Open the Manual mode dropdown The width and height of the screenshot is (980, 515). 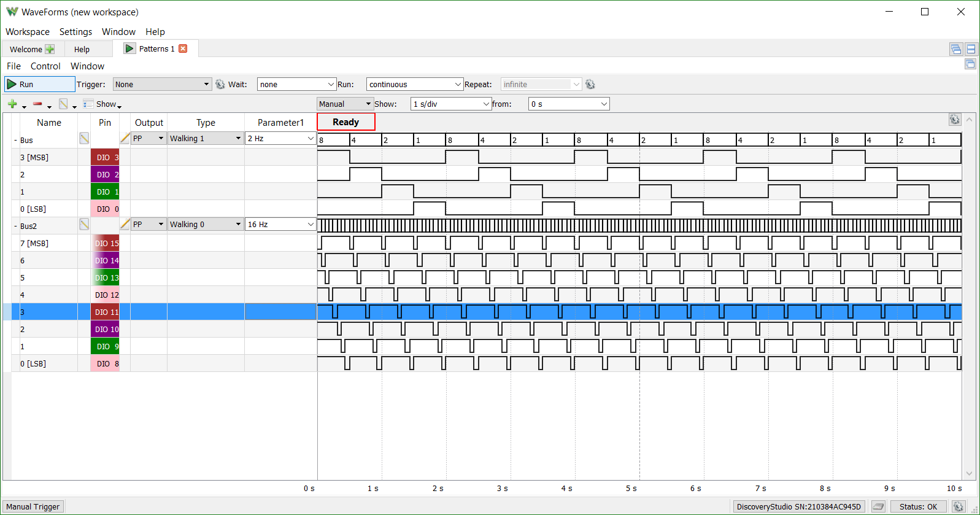pos(345,104)
